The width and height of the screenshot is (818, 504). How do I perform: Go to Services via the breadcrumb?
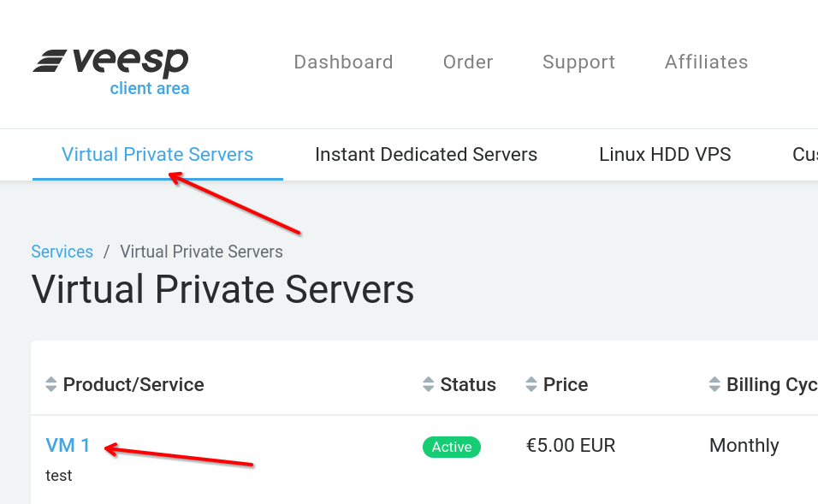click(62, 252)
